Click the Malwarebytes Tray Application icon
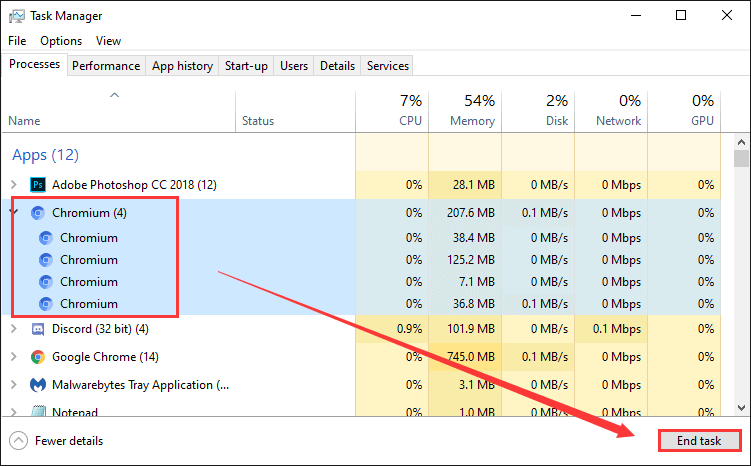This screenshot has width=751, height=466. [38, 385]
